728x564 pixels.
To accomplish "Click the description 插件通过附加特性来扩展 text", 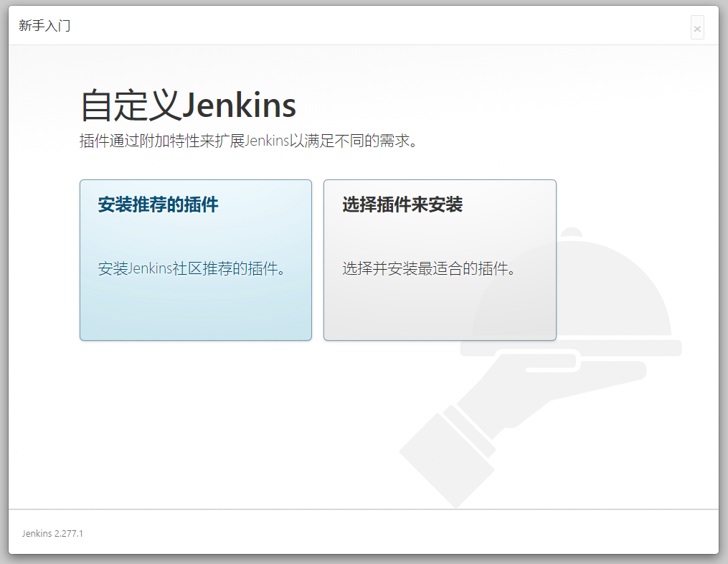I will click(x=161, y=140).
